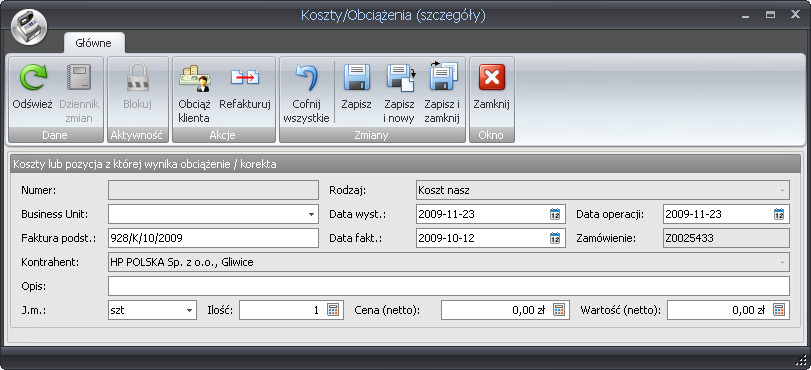
Task: Expand the Rodzaj dropdown arrow
Action: tap(782, 190)
